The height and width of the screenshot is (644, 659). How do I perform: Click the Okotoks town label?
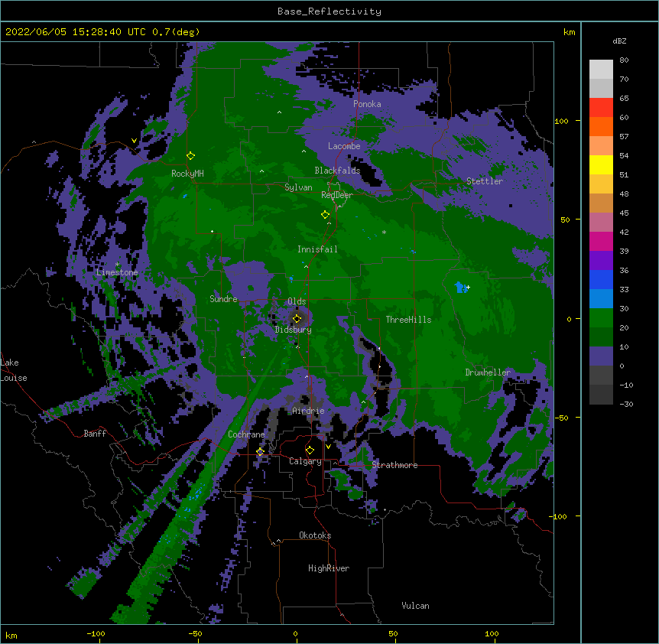point(315,535)
